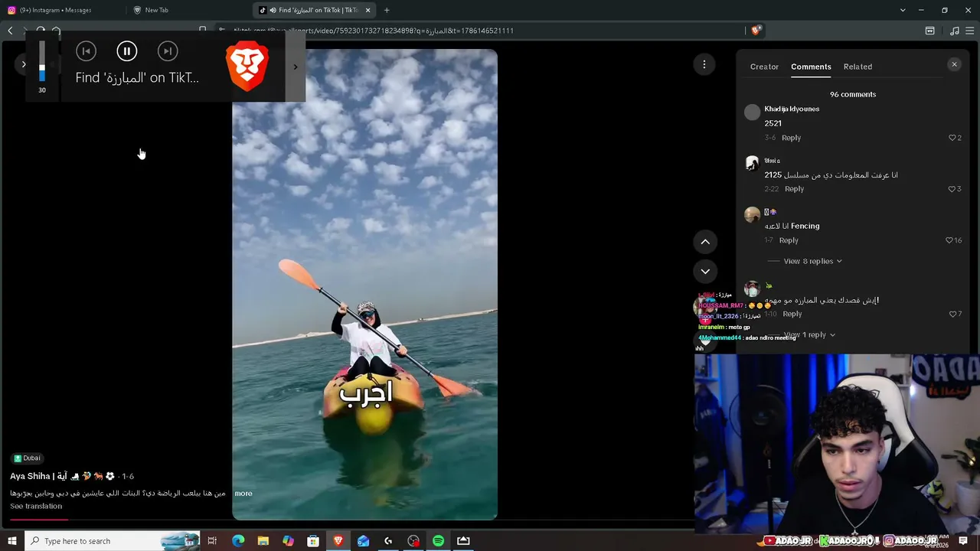Click the taskbar search box
Image resolution: width=980 pixels, height=551 pixels.
point(113,541)
